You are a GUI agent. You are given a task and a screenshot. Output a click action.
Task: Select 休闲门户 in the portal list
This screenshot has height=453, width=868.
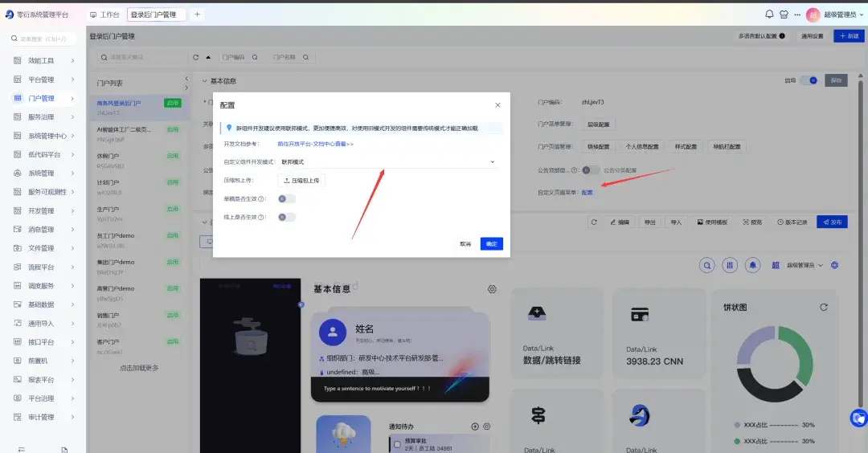[139, 161]
